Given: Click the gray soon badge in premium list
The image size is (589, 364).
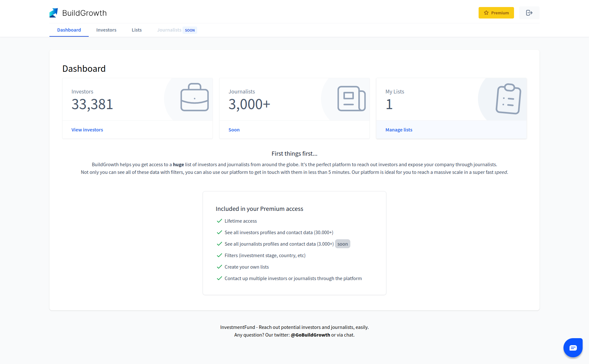Looking at the screenshot, I should tap(343, 244).
